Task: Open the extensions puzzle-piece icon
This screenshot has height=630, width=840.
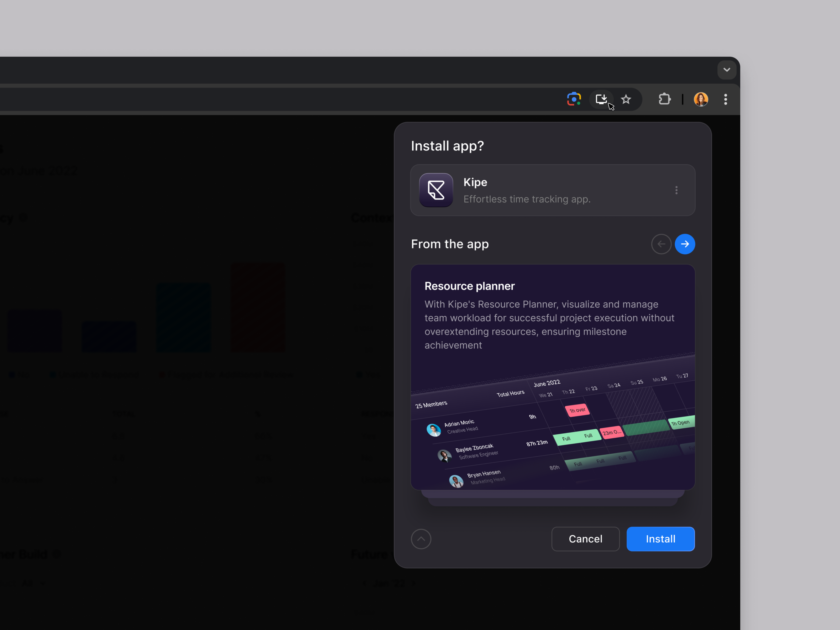Action: click(664, 99)
